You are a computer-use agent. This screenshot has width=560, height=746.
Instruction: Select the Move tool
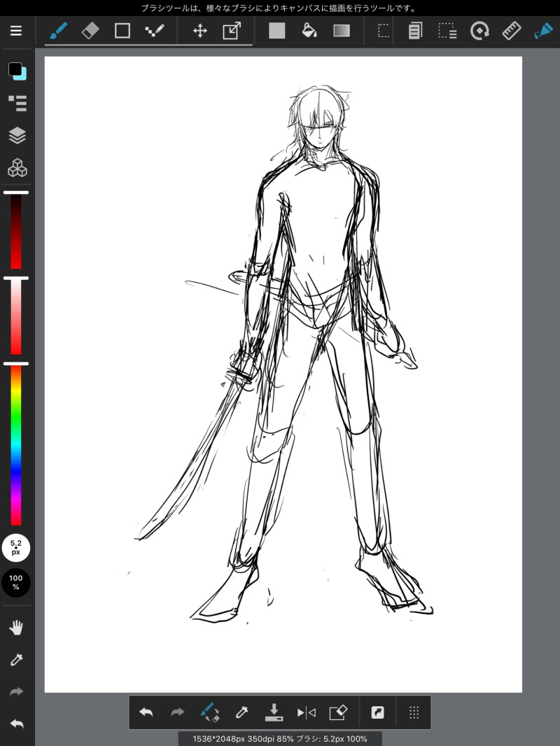199,31
